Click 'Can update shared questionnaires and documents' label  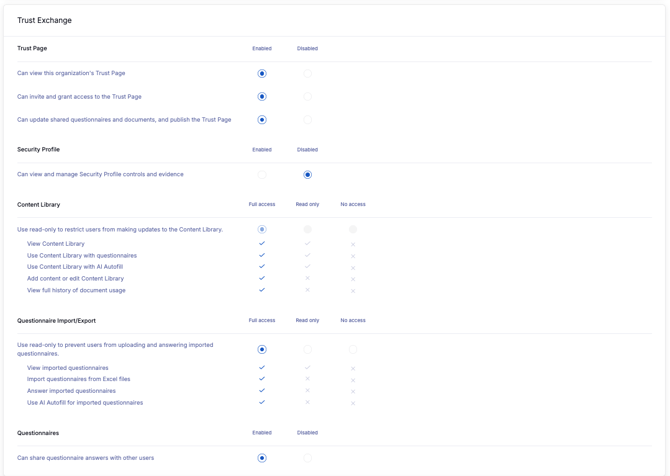[124, 120]
